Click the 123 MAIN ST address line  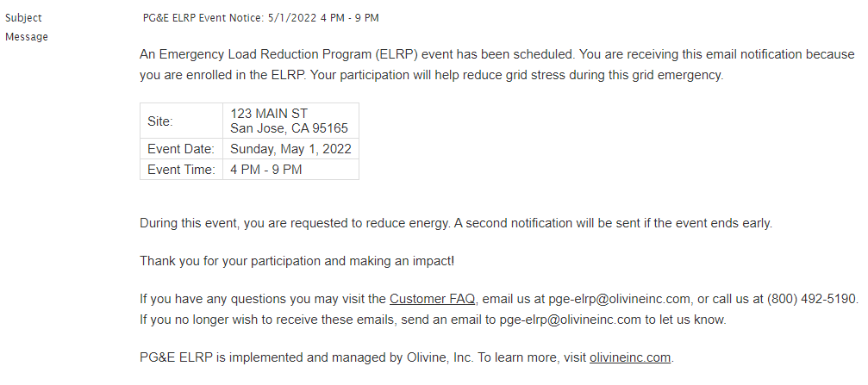click(269, 114)
